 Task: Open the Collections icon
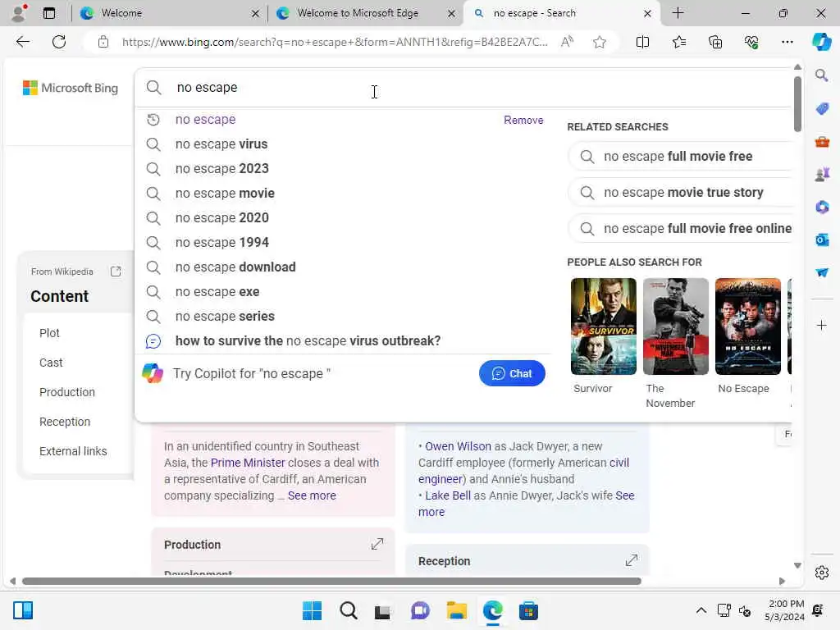(715, 42)
